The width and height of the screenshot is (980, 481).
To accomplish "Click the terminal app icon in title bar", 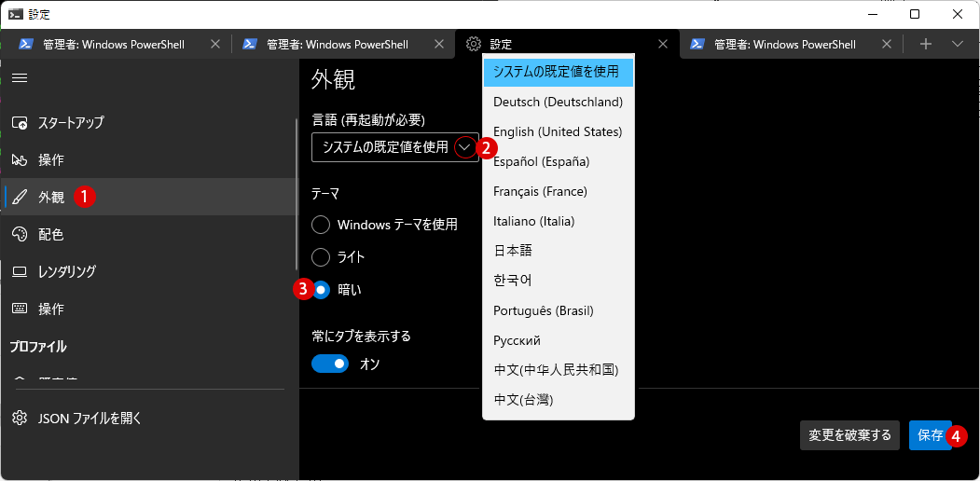I will (x=15, y=14).
